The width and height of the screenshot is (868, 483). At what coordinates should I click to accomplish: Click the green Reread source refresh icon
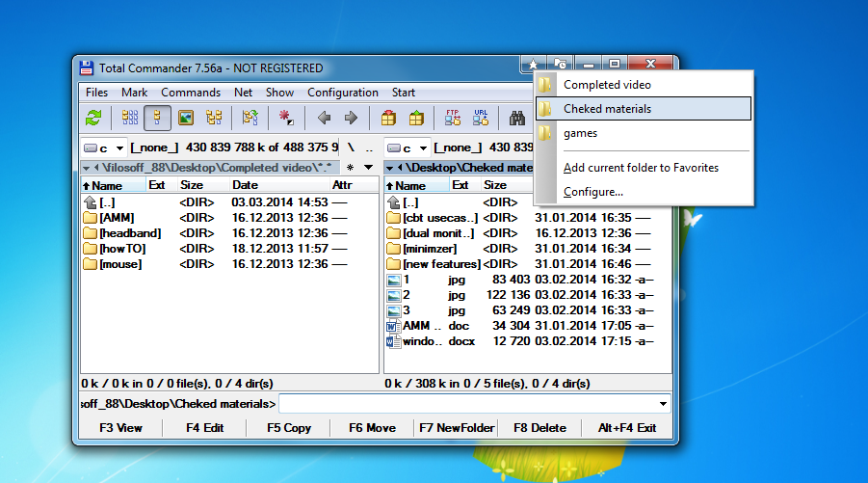93,118
